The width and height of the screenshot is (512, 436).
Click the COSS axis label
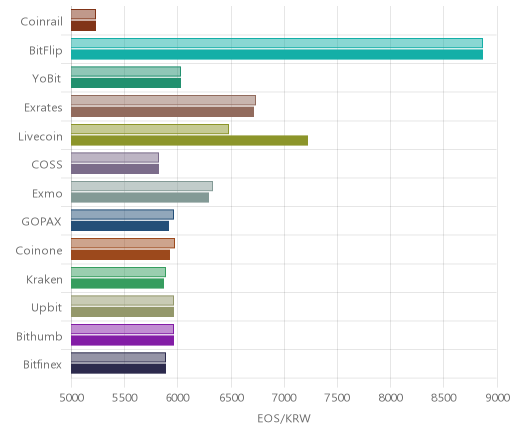pyautogui.click(x=47, y=165)
